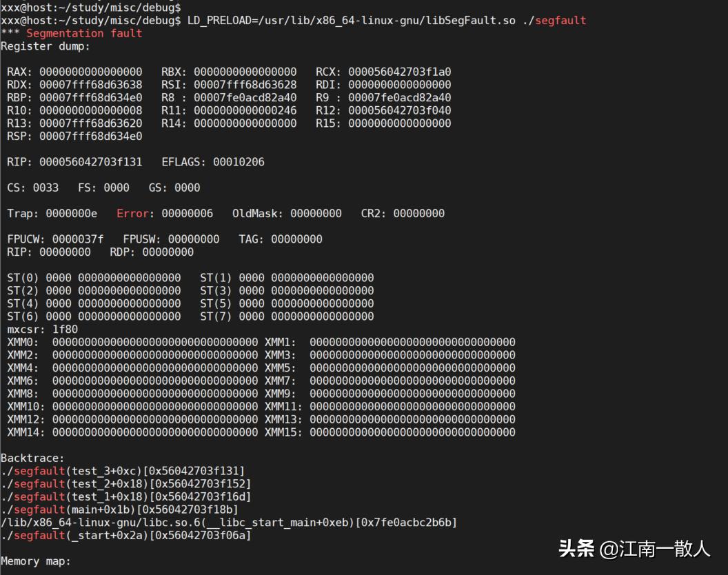The image size is (728, 575).
Task: Click backtrace frame test_2+0x18
Action: point(126,484)
